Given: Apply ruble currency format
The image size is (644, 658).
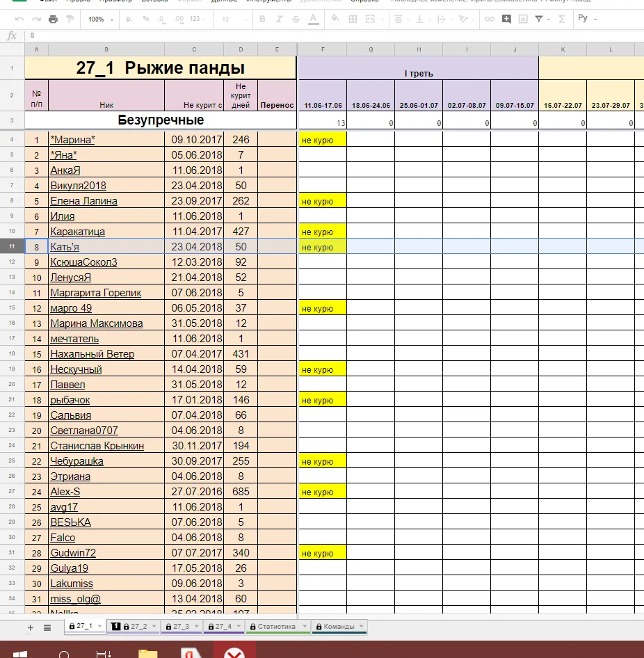Looking at the screenshot, I should (129, 19).
